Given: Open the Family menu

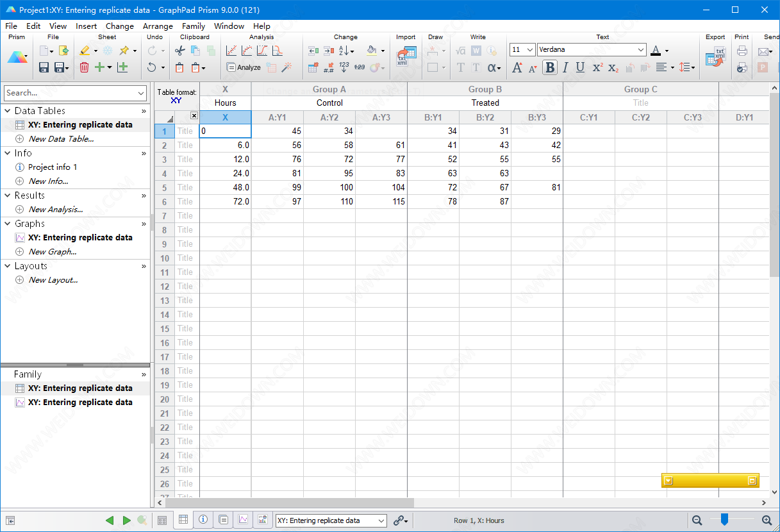Looking at the screenshot, I should (194, 26).
